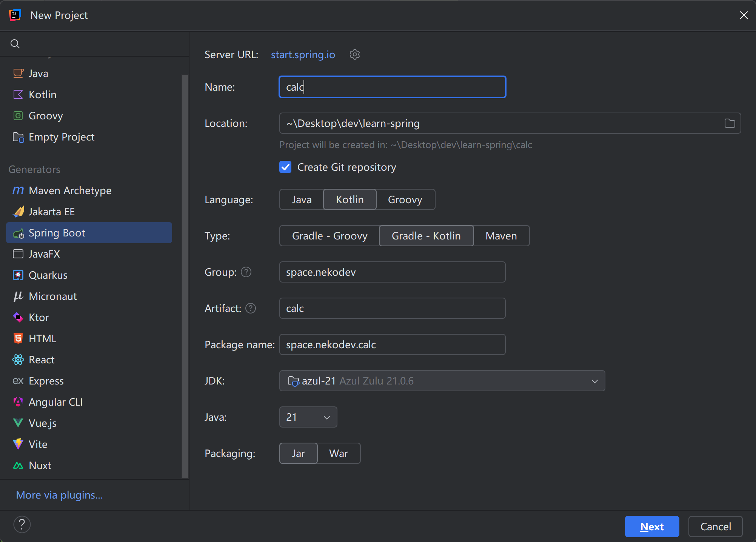
Task: Click the Java cup icon in sidebar
Action: pyautogui.click(x=18, y=73)
